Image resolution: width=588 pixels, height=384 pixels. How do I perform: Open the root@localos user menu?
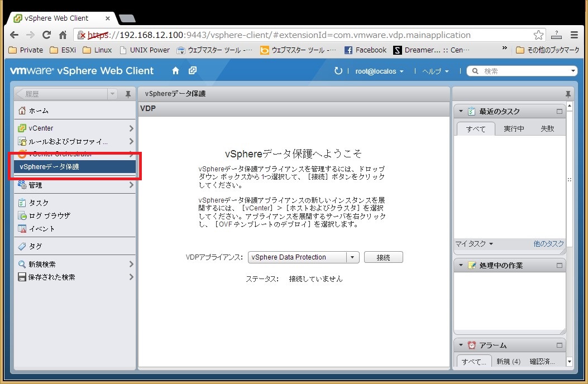coord(379,71)
